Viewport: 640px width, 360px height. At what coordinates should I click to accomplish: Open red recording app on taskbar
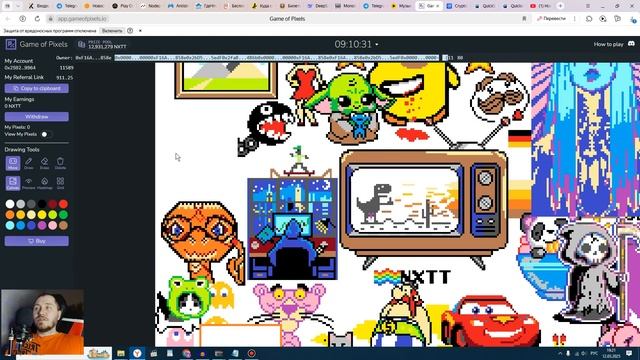coord(251,353)
